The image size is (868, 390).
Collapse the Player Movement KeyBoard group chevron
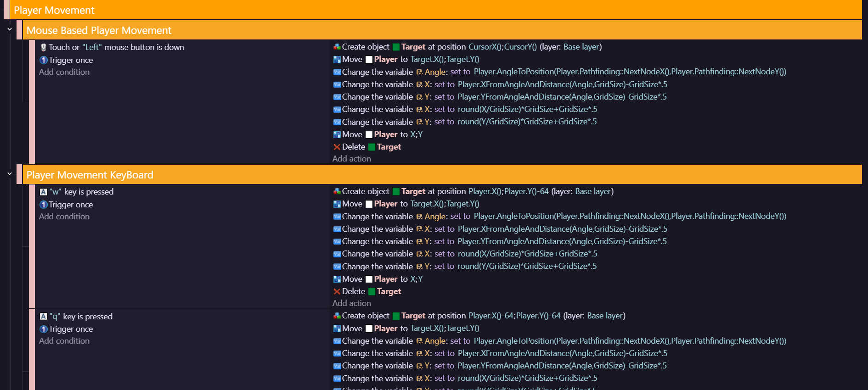10,174
